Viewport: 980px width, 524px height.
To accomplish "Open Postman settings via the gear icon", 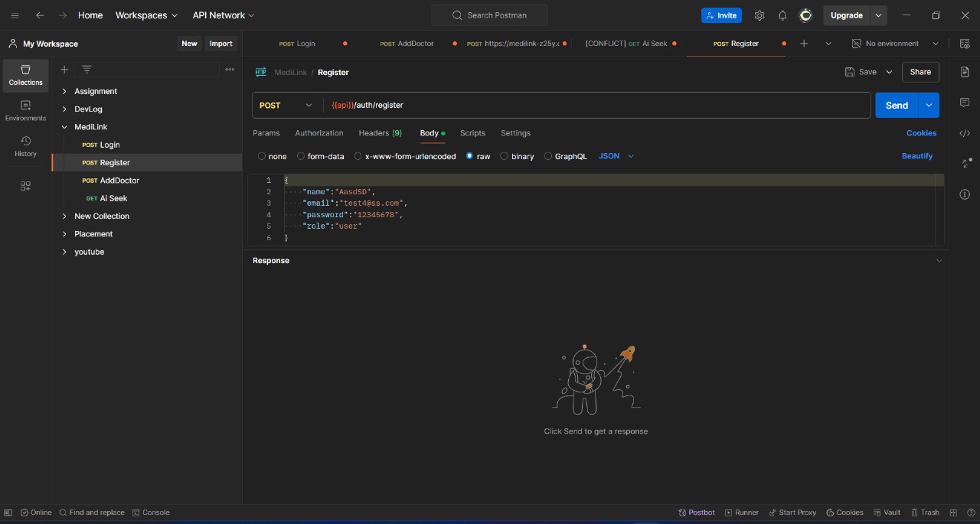I will click(759, 15).
